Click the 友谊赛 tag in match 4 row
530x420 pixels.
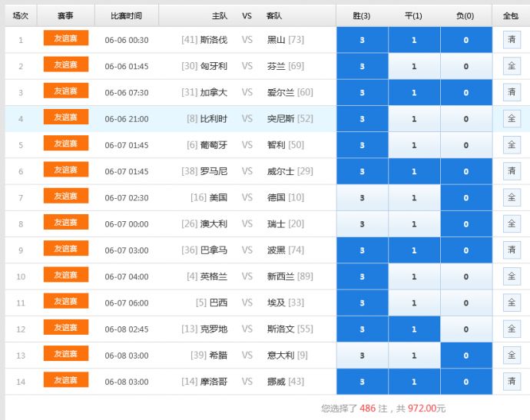[66, 117]
